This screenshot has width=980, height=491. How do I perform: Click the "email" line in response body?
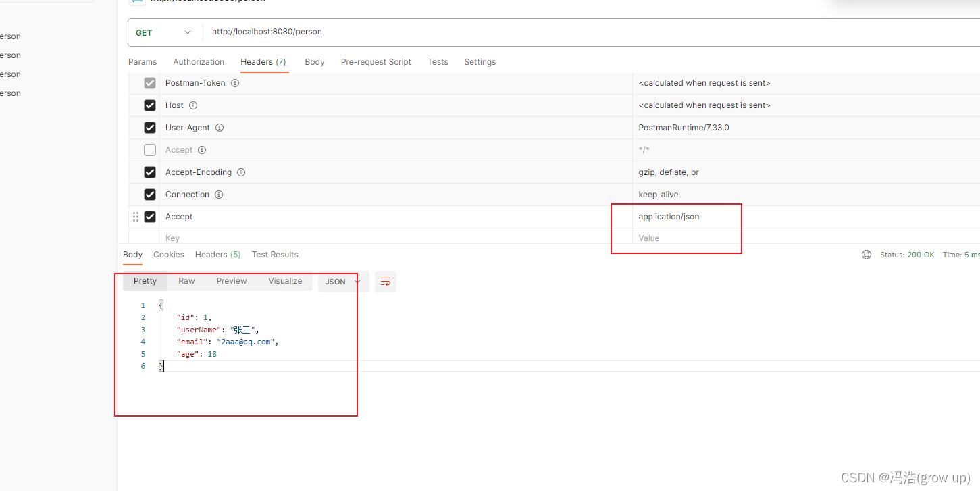pyautogui.click(x=228, y=342)
